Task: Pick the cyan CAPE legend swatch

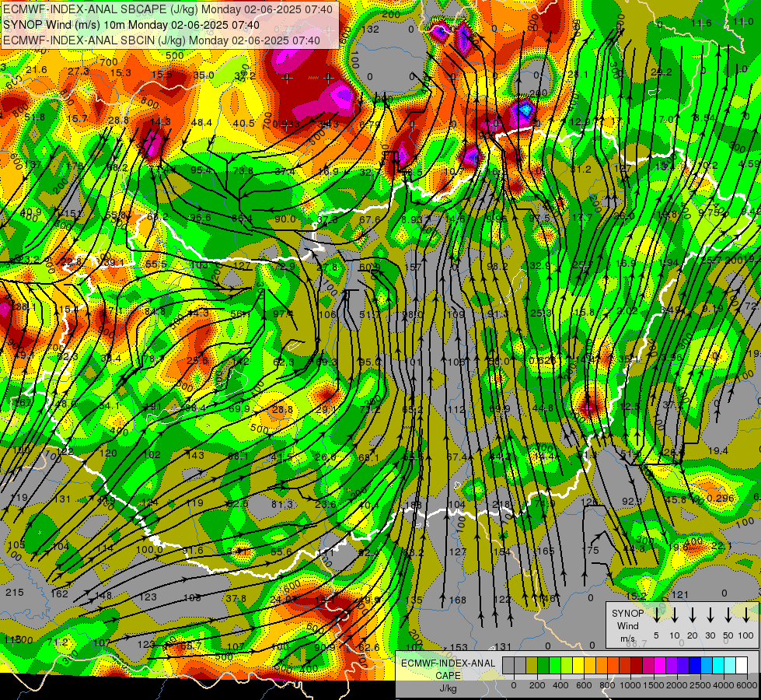Action: pyautogui.click(x=717, y=666)
